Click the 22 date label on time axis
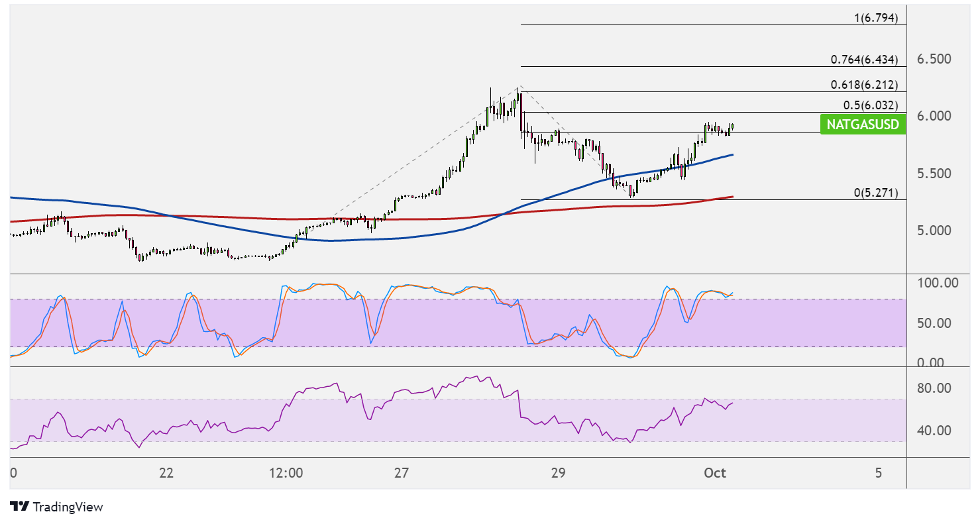The width and height of the screenshot is (980, 524). click(x=166, y=473)
